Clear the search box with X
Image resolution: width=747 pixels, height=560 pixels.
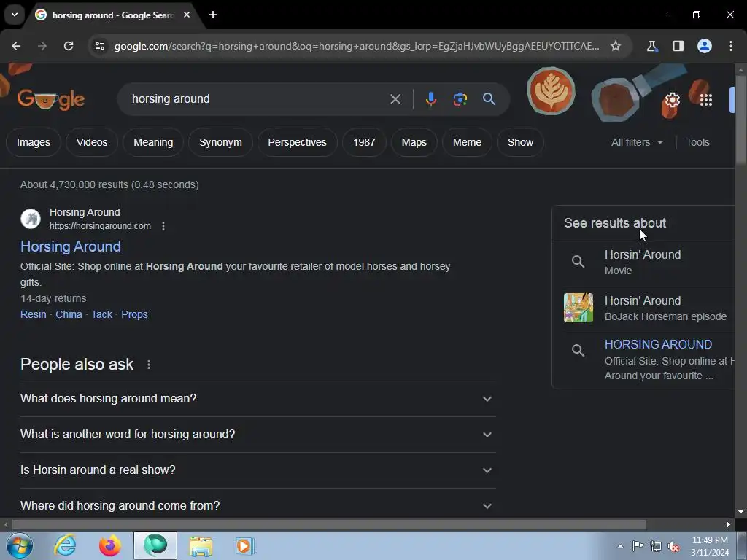point(395,99)
